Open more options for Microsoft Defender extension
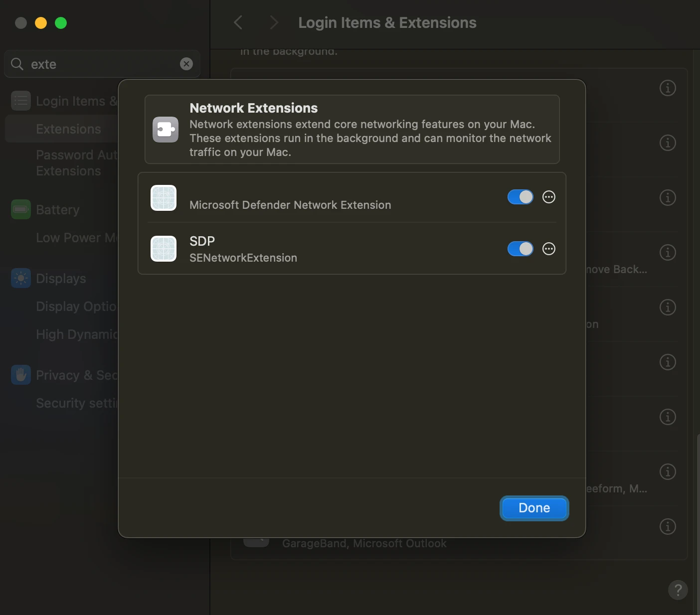The width and height of the screenshot is (700, 615). 548,197
